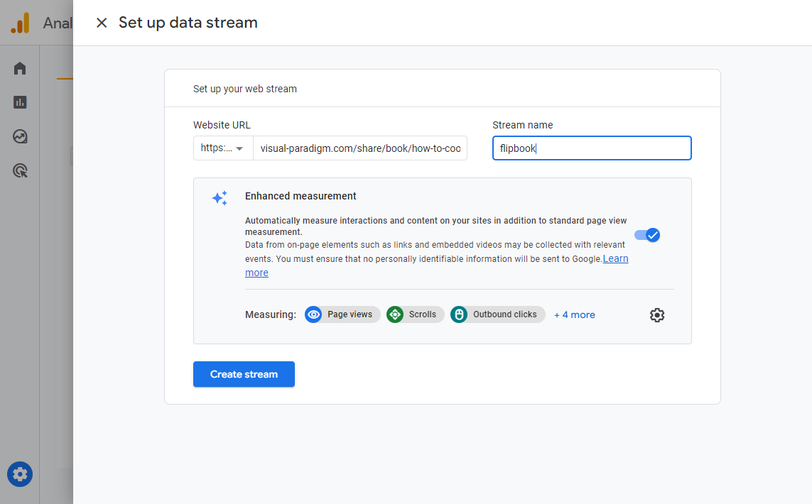Focus the Stream name text field
The width and height of the screenshot is (812, 504).
591,148
